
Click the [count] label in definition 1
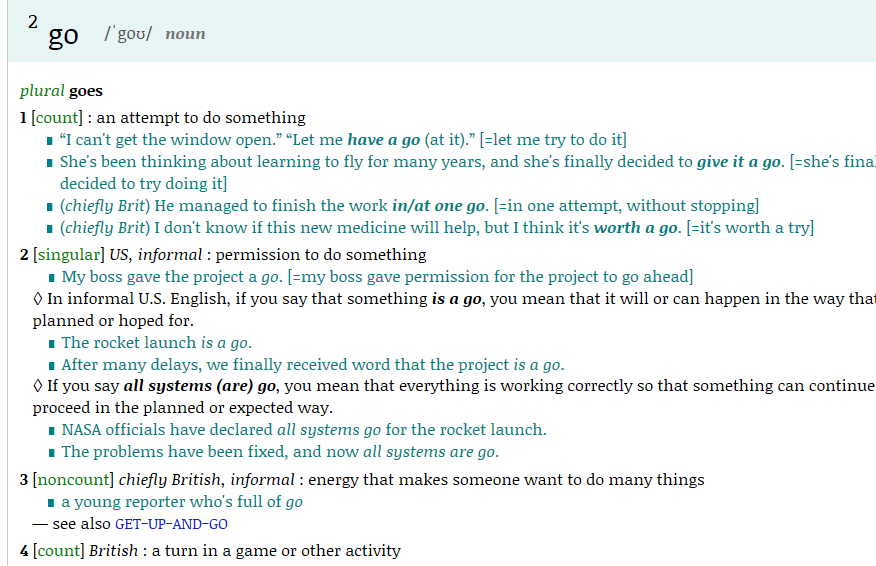click(57, 118)
